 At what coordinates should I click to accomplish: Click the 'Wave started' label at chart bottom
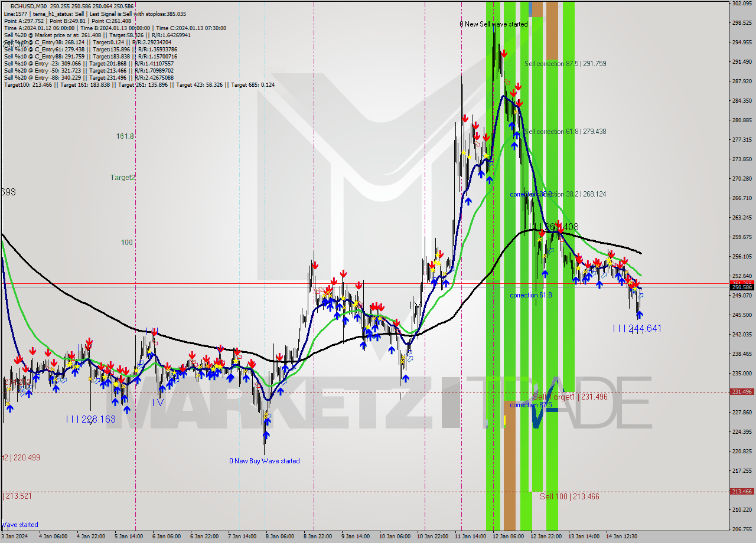point(19,525)
